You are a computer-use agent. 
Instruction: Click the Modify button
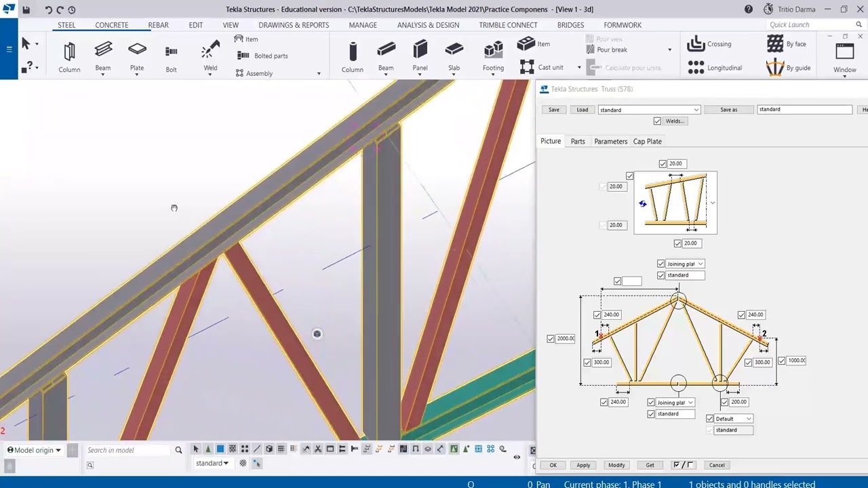click(x=616, y=465)
